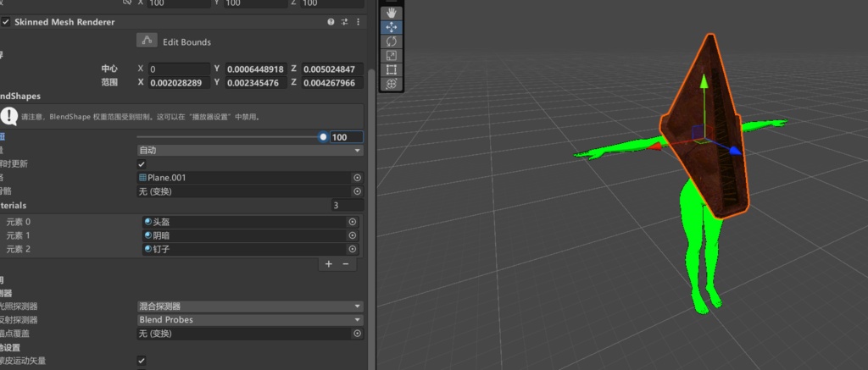Click the 范围 bounds label
Viewport: 868px width, 370px height.
click(109, 82)
